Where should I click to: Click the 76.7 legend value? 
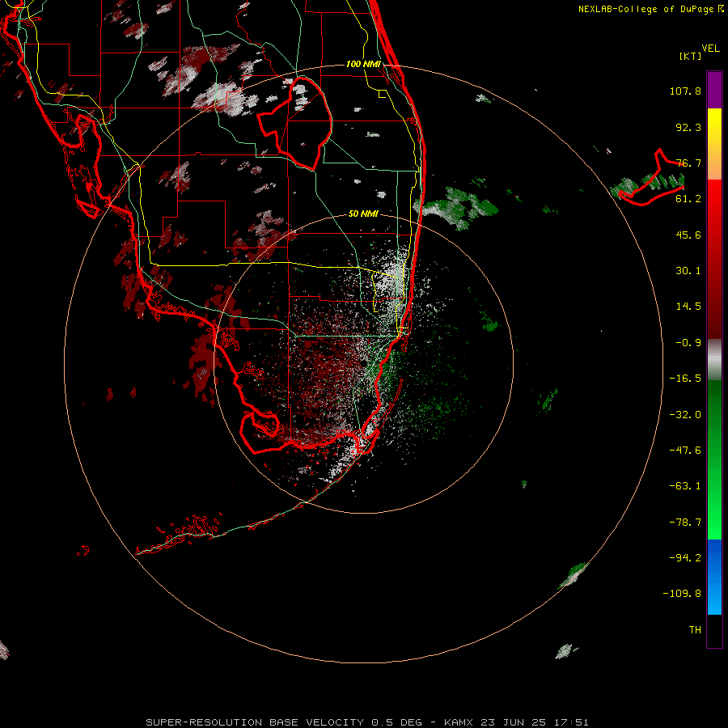(688, 163)
